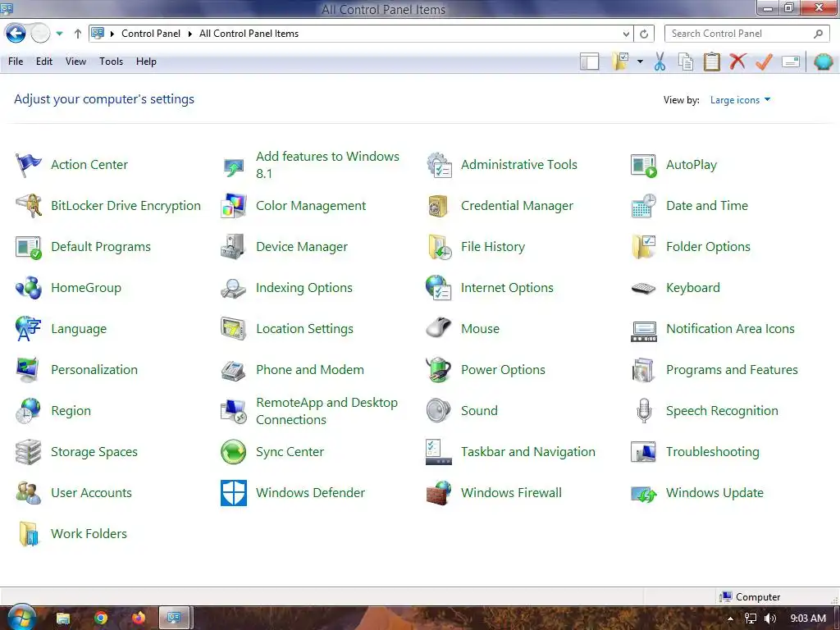Image resolution: width=840 pixels, height=630 pixels.
Task: Open the Folder Options link
Action: coord(708,247)
